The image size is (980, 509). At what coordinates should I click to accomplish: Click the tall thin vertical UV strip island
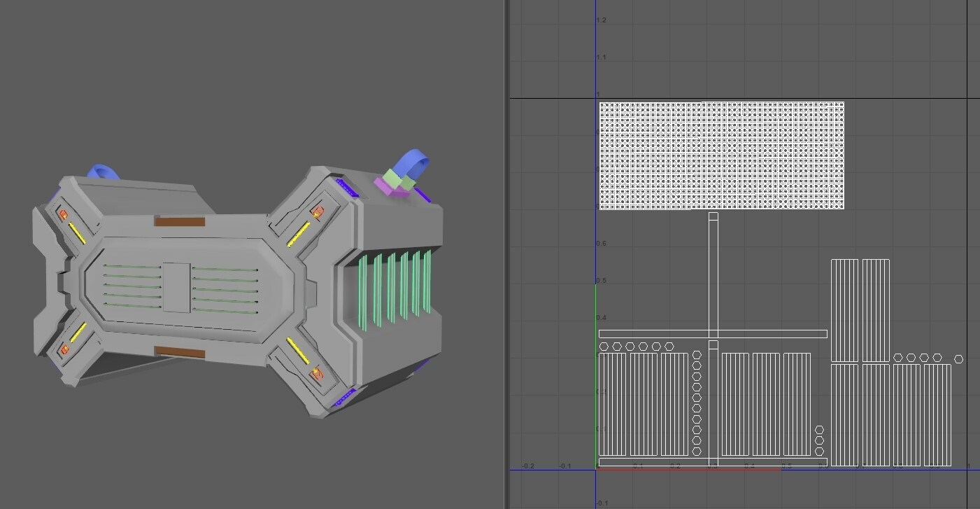pos(713,273)
